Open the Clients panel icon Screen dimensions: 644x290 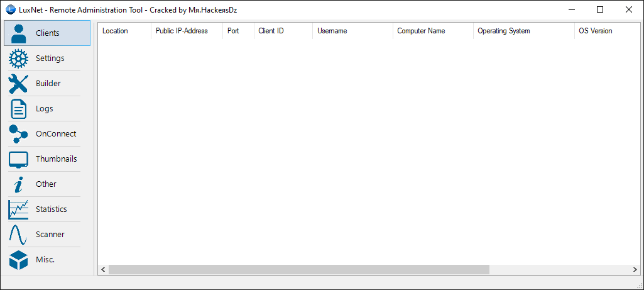click(19, 33)
